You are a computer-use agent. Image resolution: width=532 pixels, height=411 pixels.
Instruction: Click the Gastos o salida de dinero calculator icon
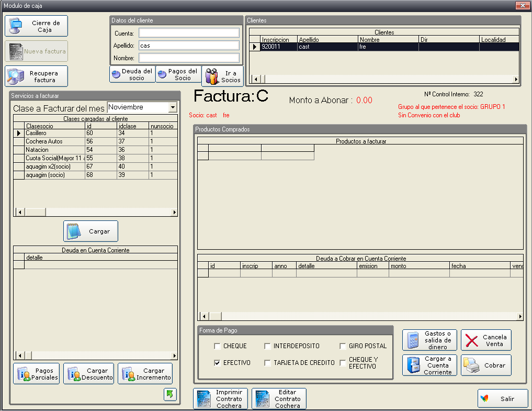413,340
